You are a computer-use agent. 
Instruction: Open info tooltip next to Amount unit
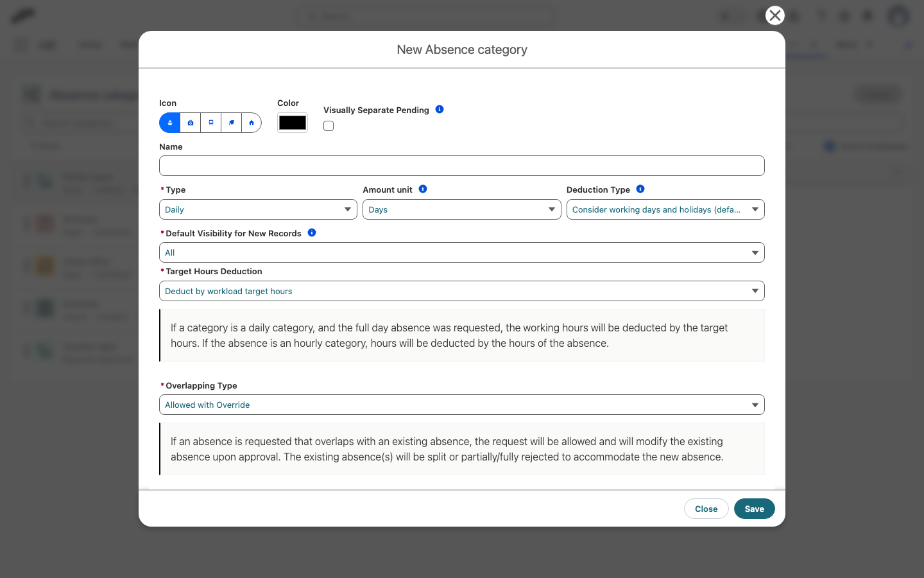423,189
